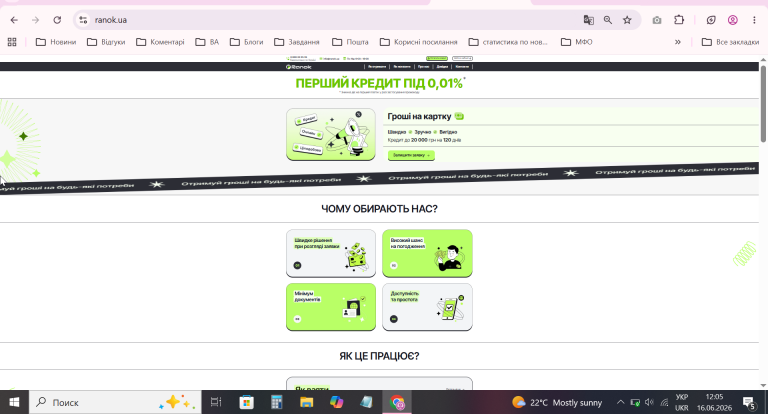Open the Про нас menu item

(x=424, y=67)
